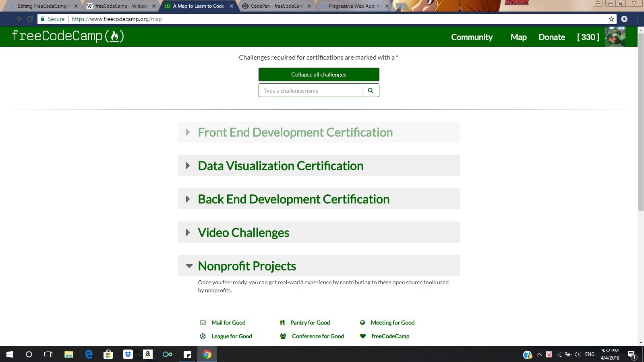Close the Editing FreeCodeCamp tab

coord(76,6)
